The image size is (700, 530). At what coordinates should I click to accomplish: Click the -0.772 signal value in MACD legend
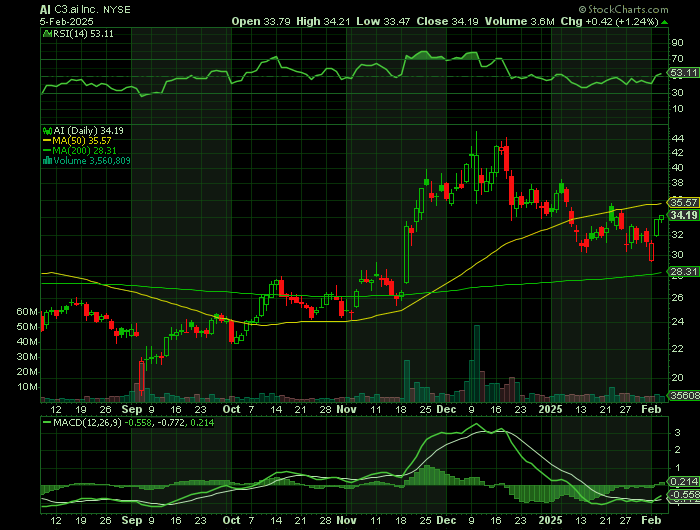169,422
